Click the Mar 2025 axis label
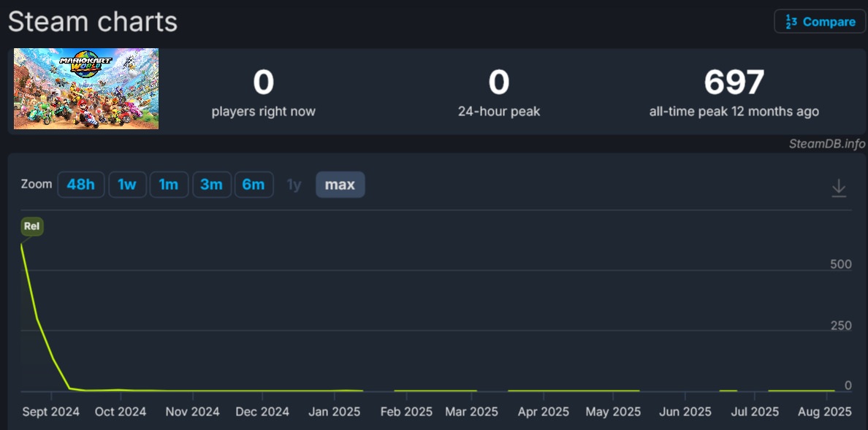 (x=472, y=412)
